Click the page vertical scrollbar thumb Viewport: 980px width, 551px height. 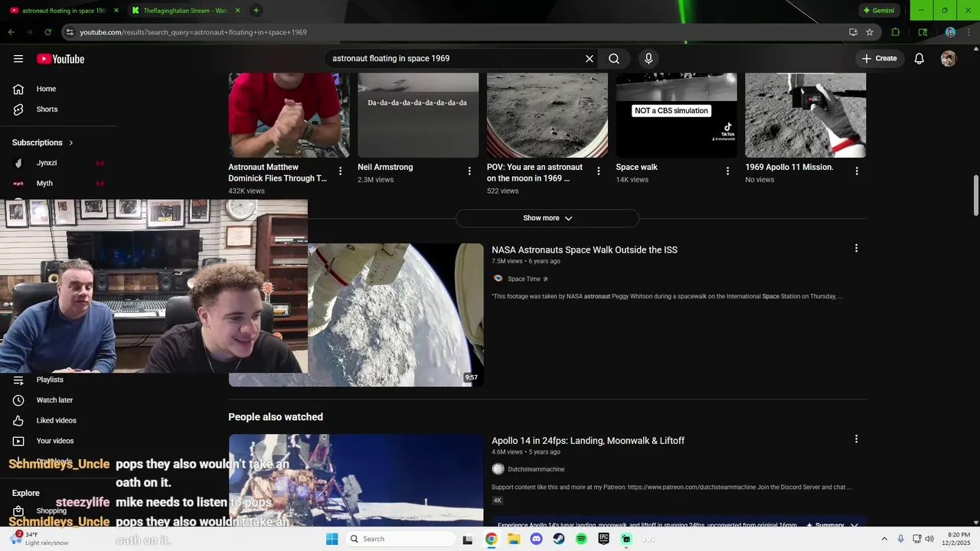pos(975,196)
